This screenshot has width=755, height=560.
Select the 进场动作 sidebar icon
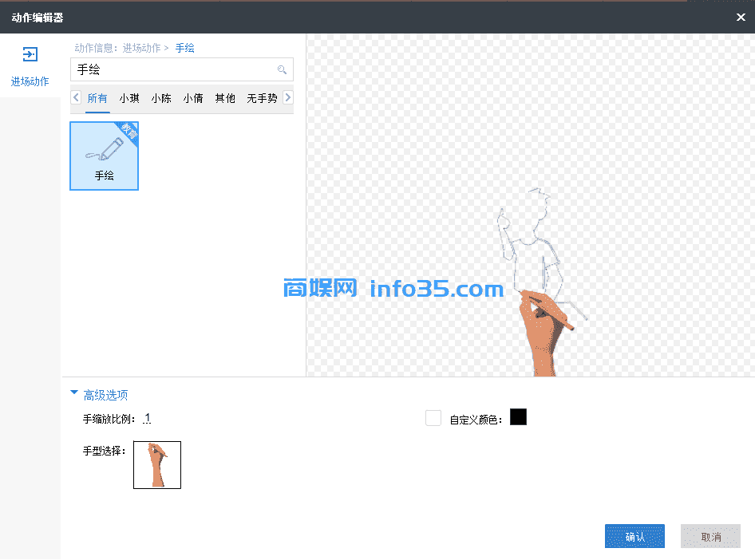click(x=30, y=54)
